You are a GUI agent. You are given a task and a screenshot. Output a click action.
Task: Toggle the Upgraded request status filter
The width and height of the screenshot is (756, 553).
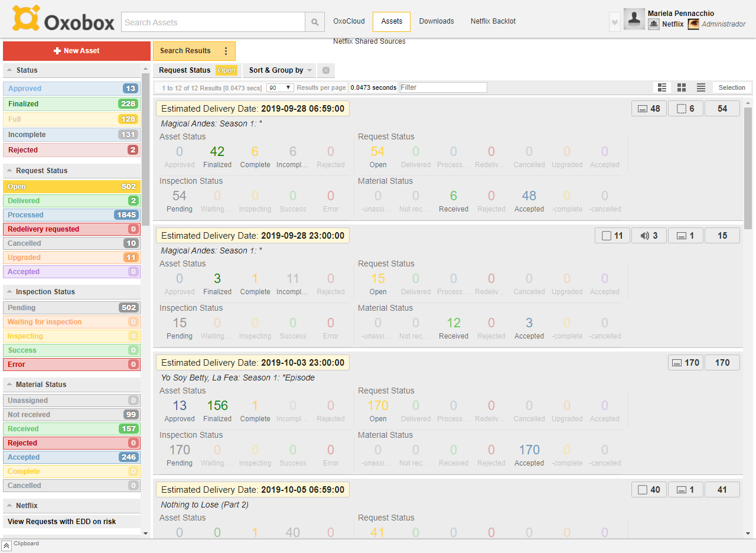click(x=71, y=258)
